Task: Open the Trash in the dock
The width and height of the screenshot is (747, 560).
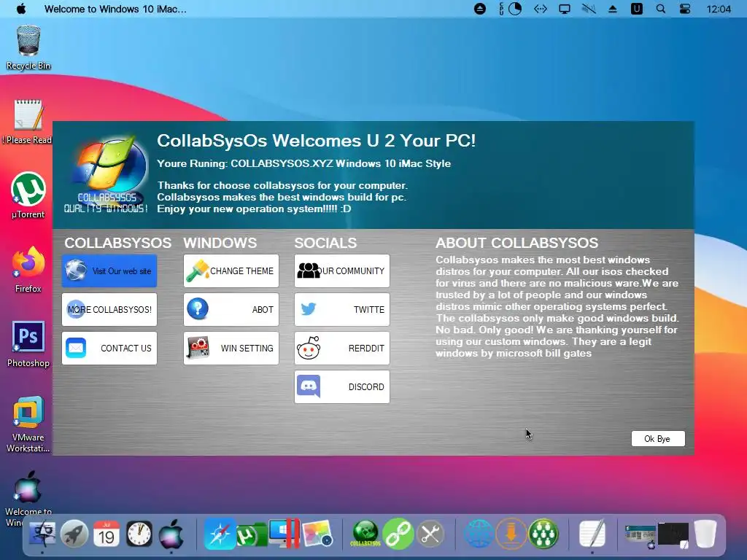Action: pos(705,534)
